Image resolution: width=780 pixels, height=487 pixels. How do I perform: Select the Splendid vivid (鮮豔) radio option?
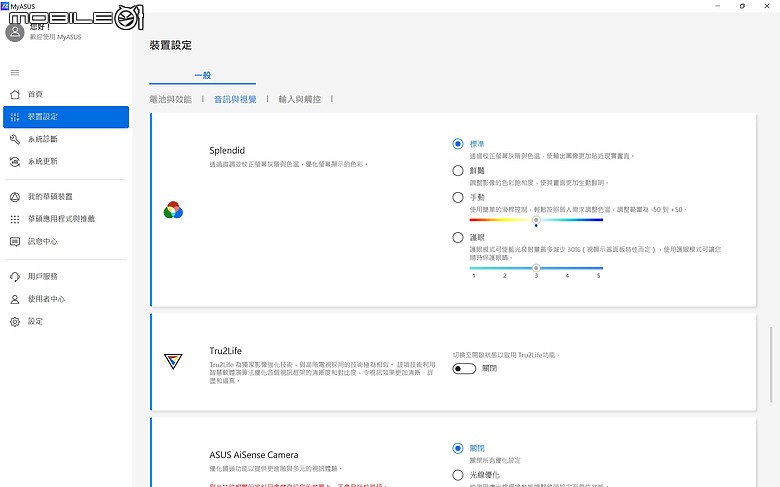coord(458,171)
